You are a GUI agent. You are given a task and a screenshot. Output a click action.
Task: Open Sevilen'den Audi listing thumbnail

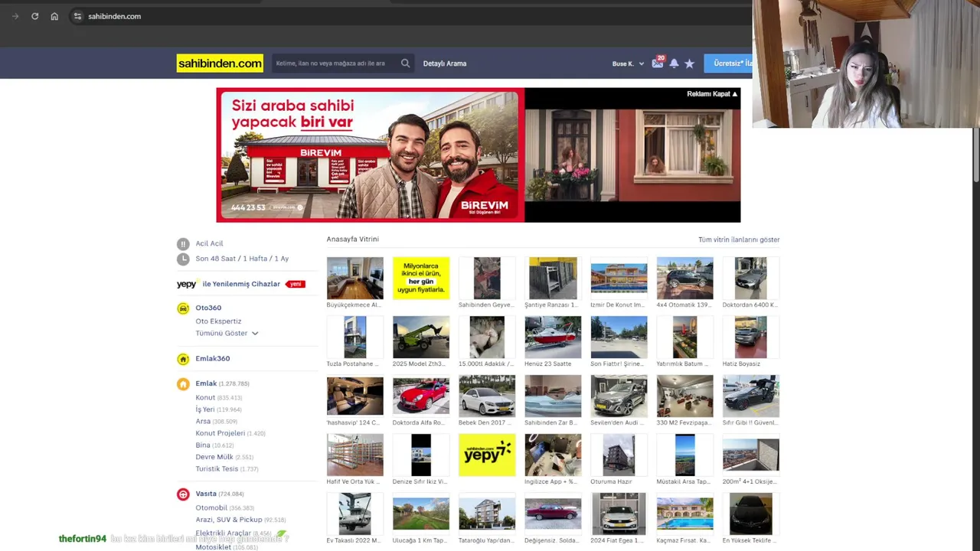coord(619,396)
